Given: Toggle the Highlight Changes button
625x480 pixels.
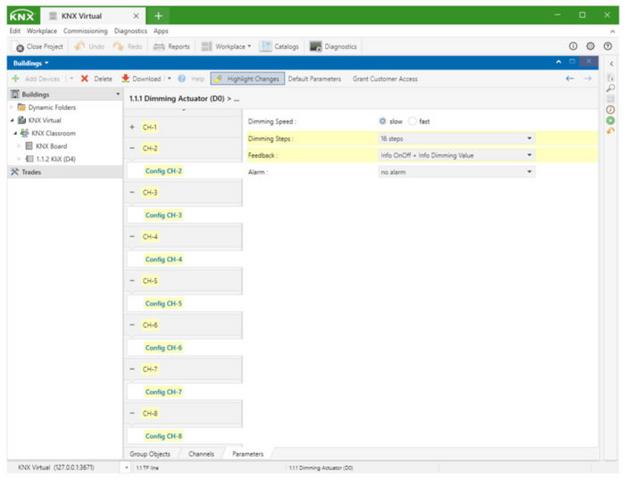Looking at the screenshot, I should [x=247, y=78].
